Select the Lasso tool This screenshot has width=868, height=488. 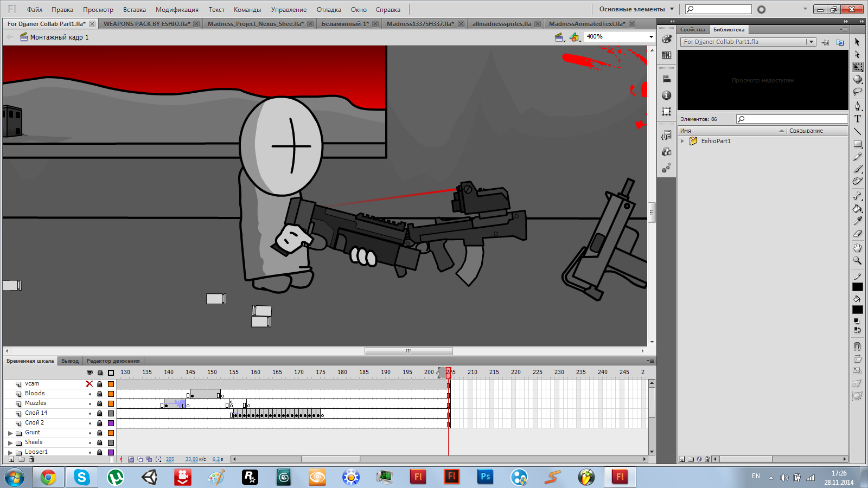click(x=857, y=92)
